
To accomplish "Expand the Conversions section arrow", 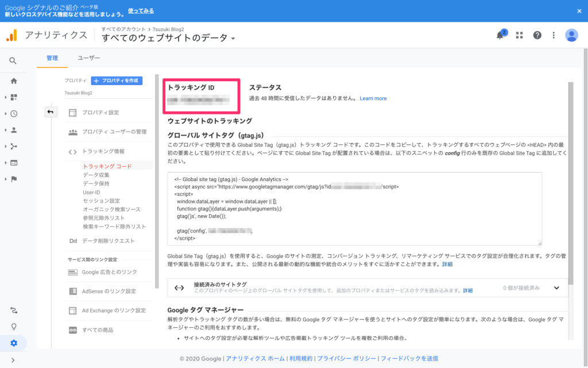I will tap(6, 179).
